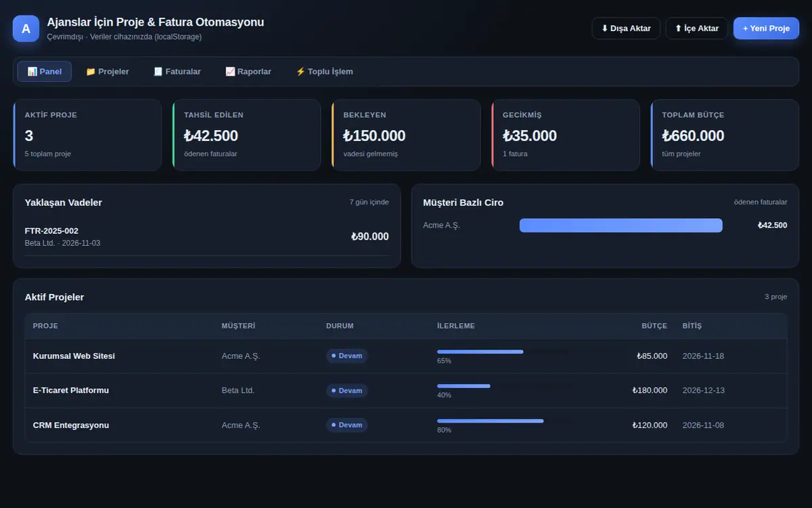This screenshot has width=812, height=508.
Task: Click the end date 2026-12-13
Action: (x=703, y=391)
